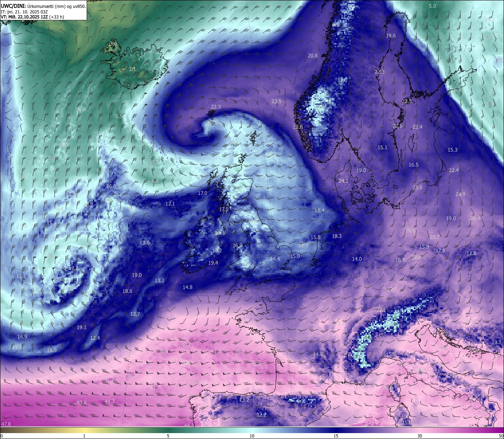Click the '15.0' value label
Viewport: 504px width, 439px height.
pos(295,256)
